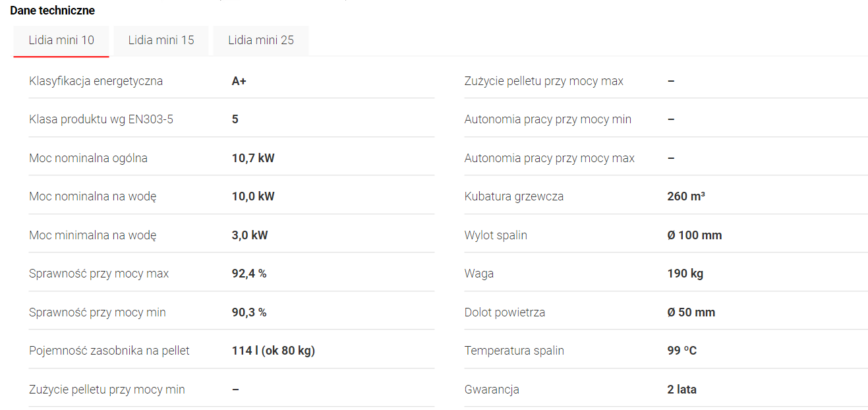Click the Dane techniczne heading
868x410 pixels.
pyautogui.click(x=53, y=11)
